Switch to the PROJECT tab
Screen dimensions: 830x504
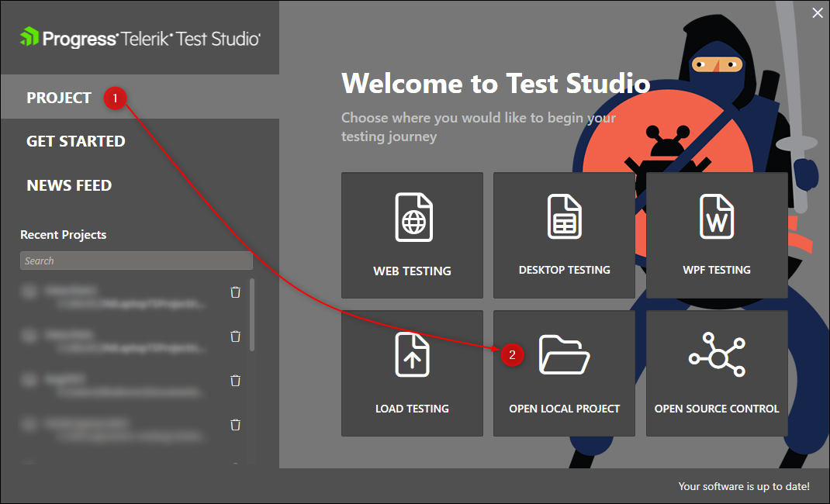(59, 98)
